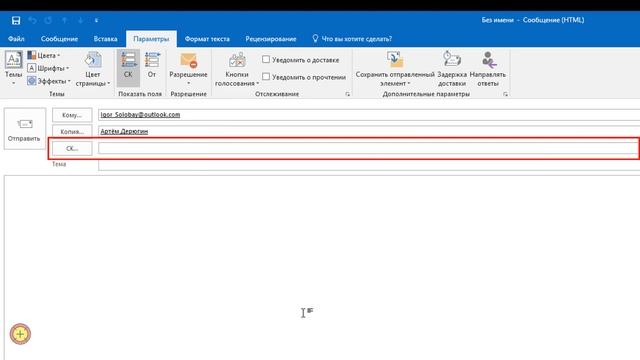Redo the action in the quick access toolbar
The image size is (640, 360).
49,20
